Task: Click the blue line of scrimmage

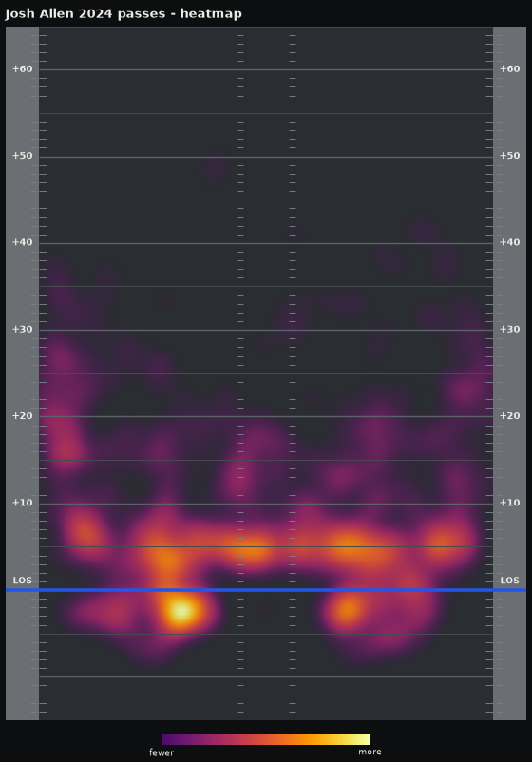Action: click(266, 590)
